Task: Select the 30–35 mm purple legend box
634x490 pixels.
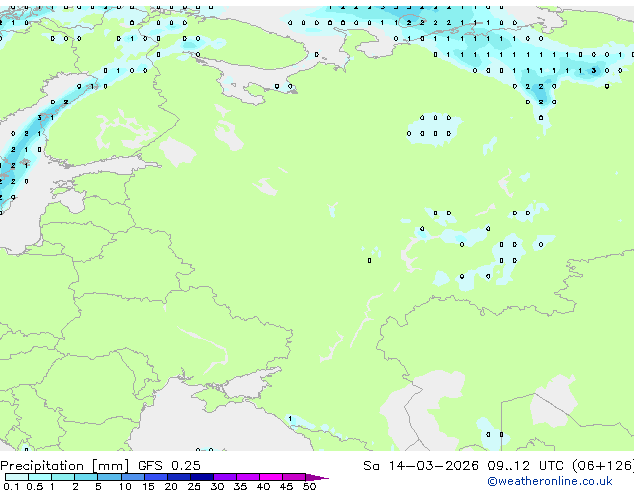Action: coord(225,477)
